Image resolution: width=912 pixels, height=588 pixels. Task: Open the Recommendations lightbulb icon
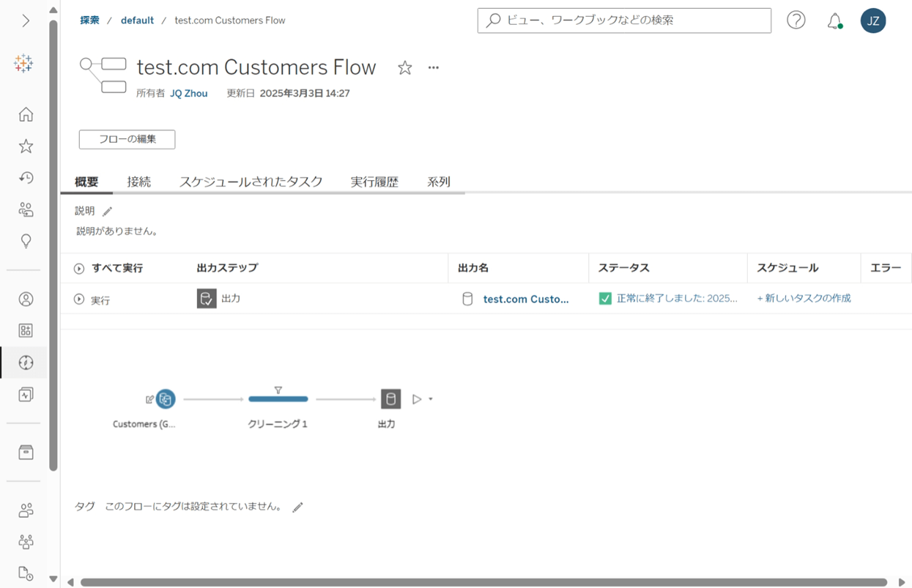[x=26, y=241]
